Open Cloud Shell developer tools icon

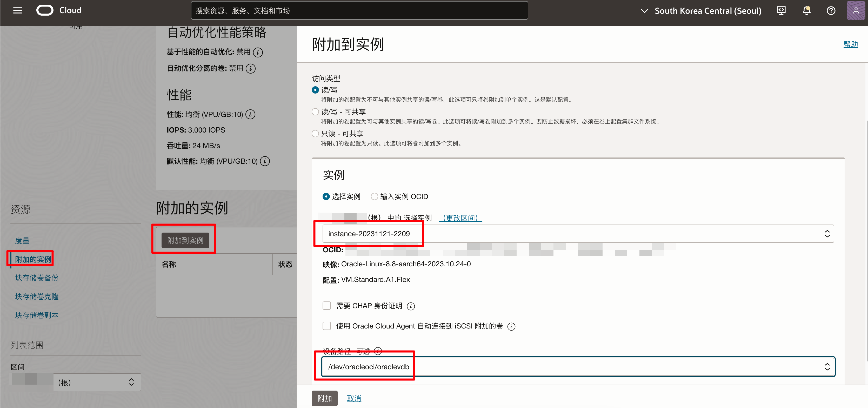click(781, 10)
